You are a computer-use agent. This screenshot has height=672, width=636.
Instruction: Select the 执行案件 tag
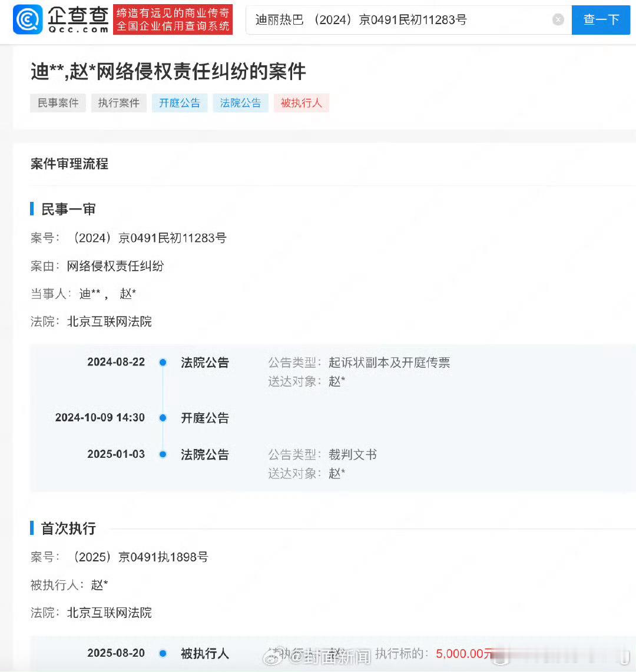[119, 103]
